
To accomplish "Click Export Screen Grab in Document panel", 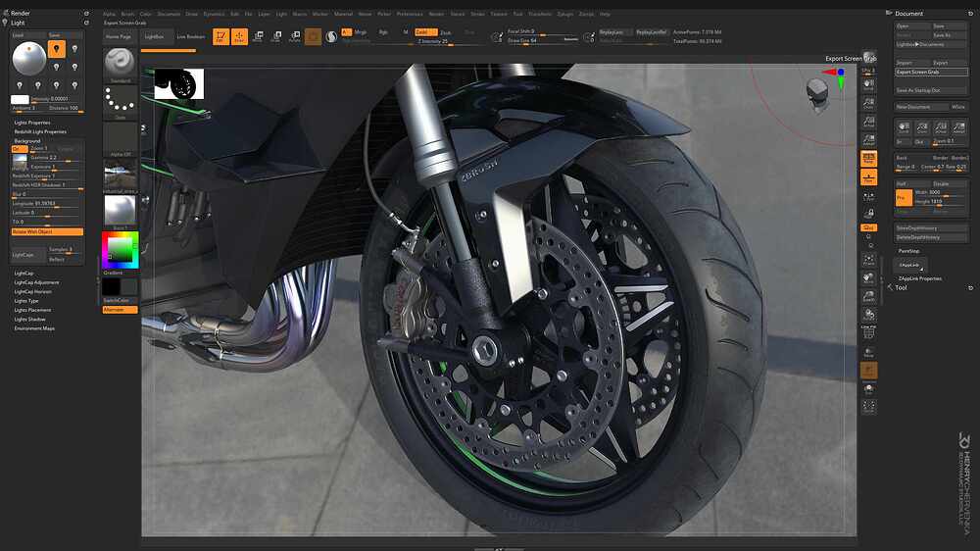I will tap(931, 72).
